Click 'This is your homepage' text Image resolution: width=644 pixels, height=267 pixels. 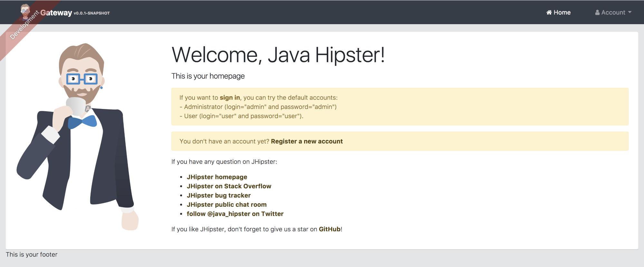tap(208, 76)
